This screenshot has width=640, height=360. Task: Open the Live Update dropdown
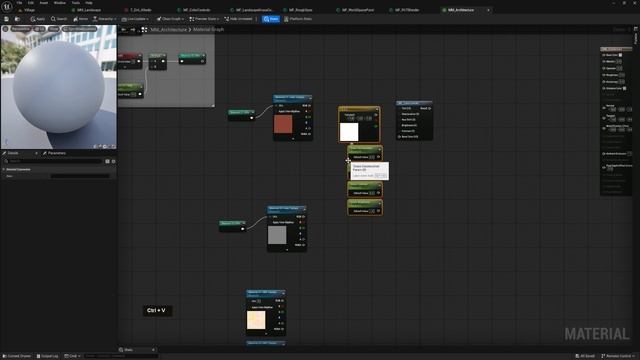pos(136,19)
